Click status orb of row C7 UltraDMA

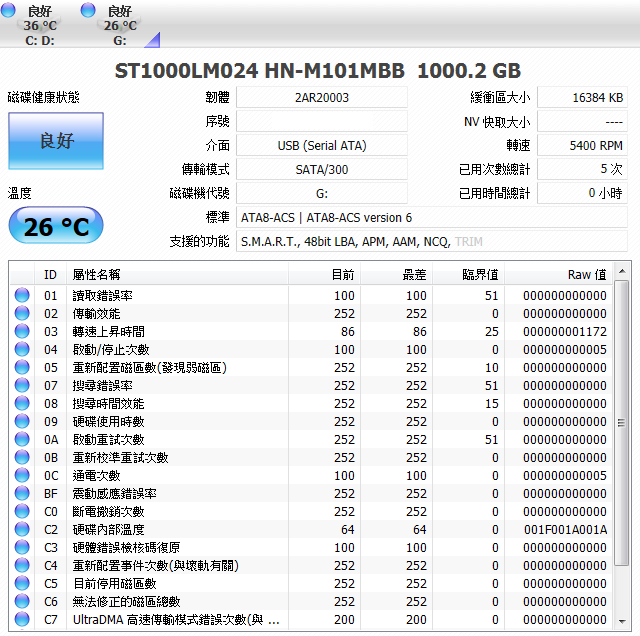pyautogui.click(x=22, y=619)
